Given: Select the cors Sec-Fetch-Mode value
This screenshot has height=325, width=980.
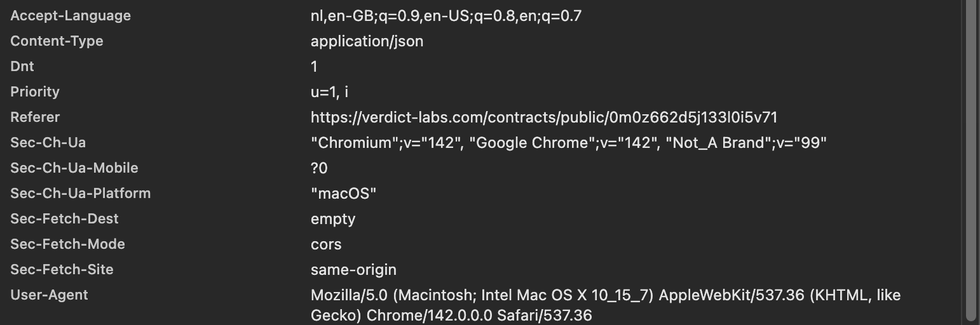Looking at the screenshot, I should (x=326, y=244).
